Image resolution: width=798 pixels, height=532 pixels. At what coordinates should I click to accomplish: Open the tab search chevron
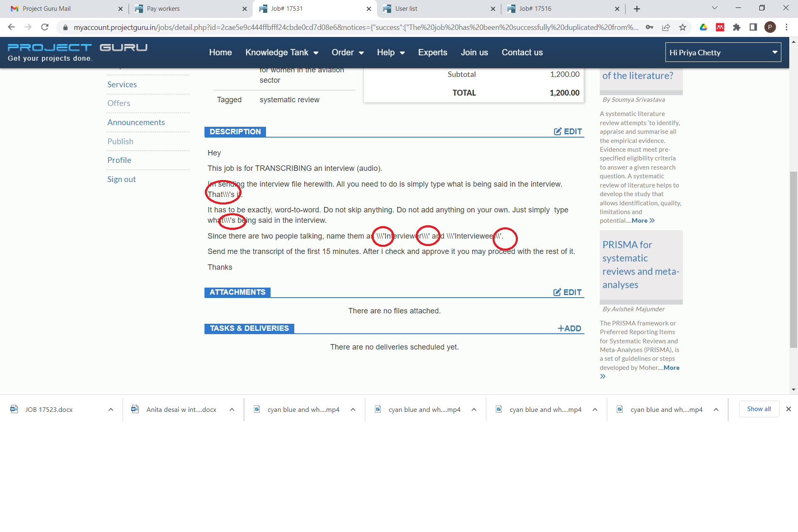pyautogui.click(x=714, y=8)
